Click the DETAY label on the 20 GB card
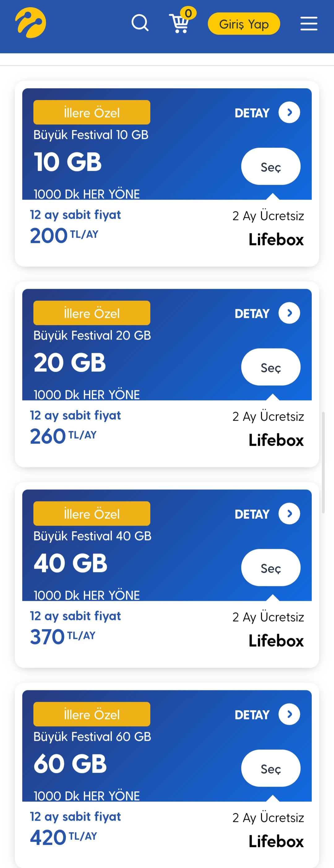This screenshot has height=868, width=334. point(252,313)
